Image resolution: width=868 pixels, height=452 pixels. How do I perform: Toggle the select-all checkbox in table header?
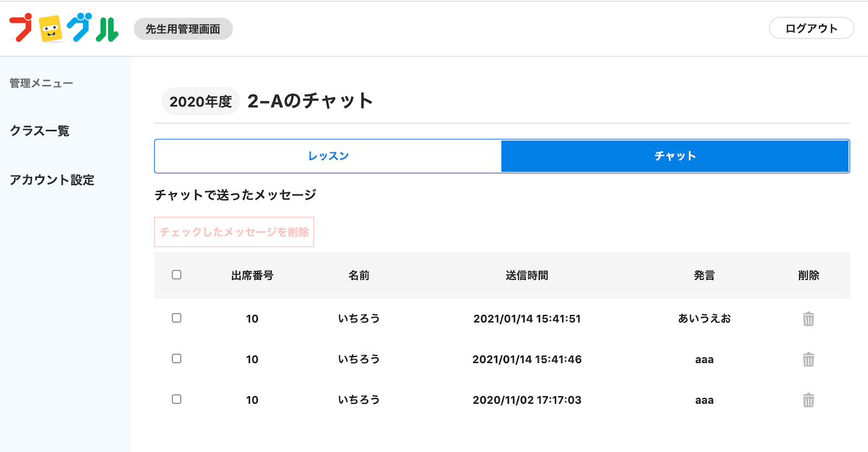click(176, 275)
